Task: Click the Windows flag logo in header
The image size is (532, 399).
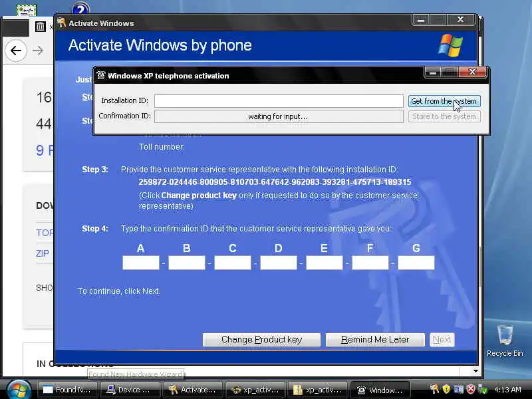Action: [450, 45]
